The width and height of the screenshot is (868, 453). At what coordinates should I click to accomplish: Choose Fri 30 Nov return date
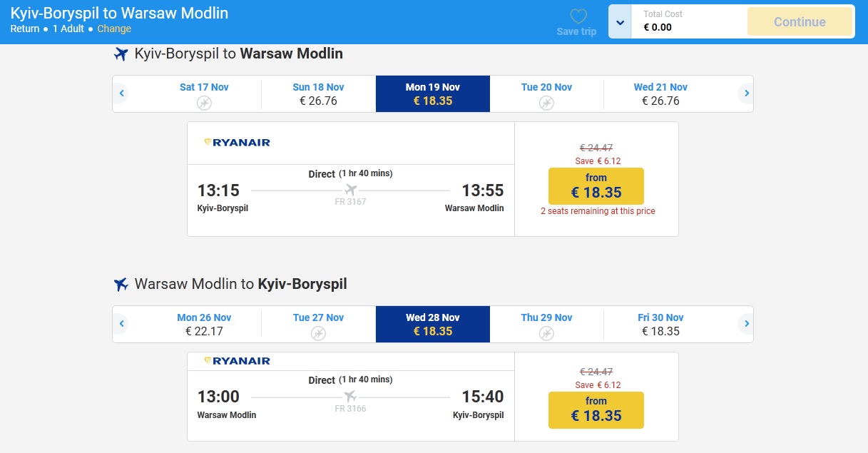660,325
